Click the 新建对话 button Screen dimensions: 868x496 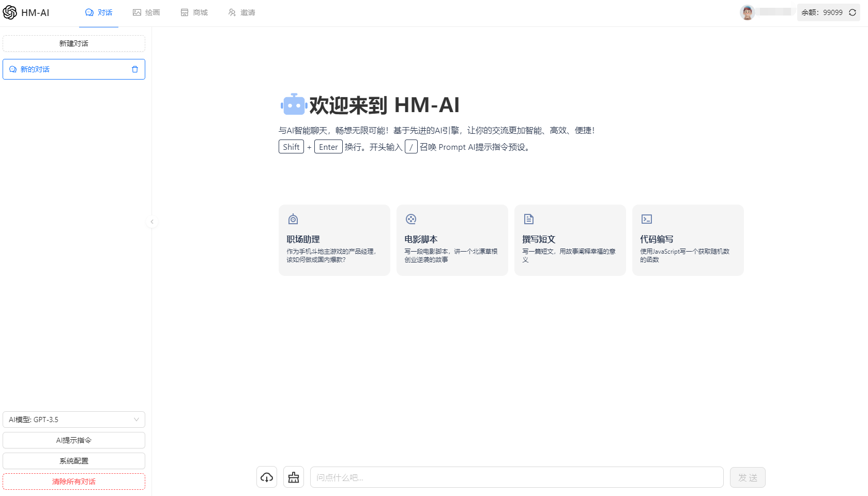tap(73, 43)
